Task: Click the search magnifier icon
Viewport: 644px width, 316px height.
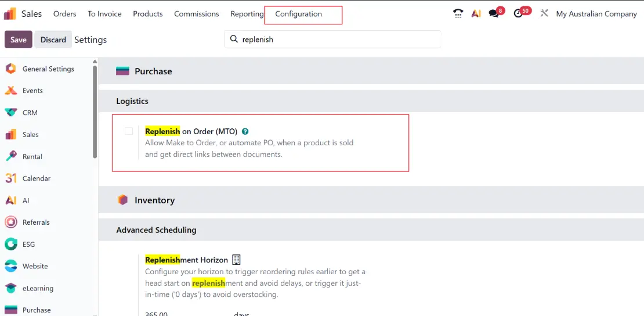Action: point(234,39)
